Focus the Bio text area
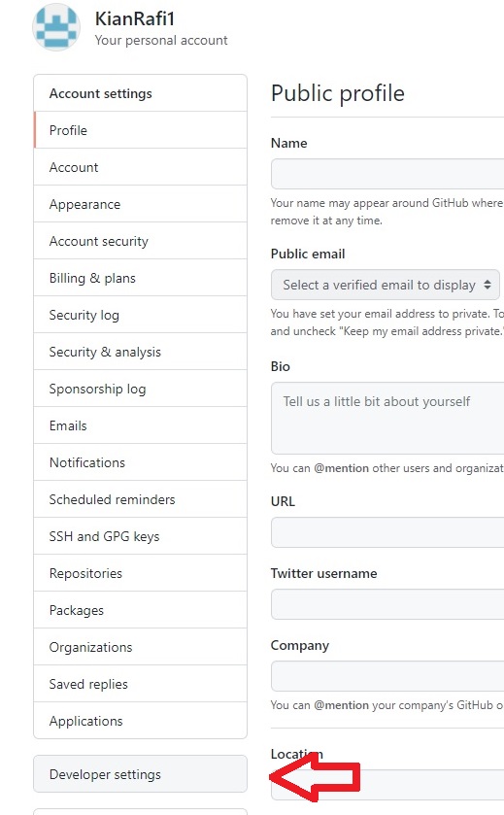Viewport: 504px width, 815px height. click(x=387, y=419)
